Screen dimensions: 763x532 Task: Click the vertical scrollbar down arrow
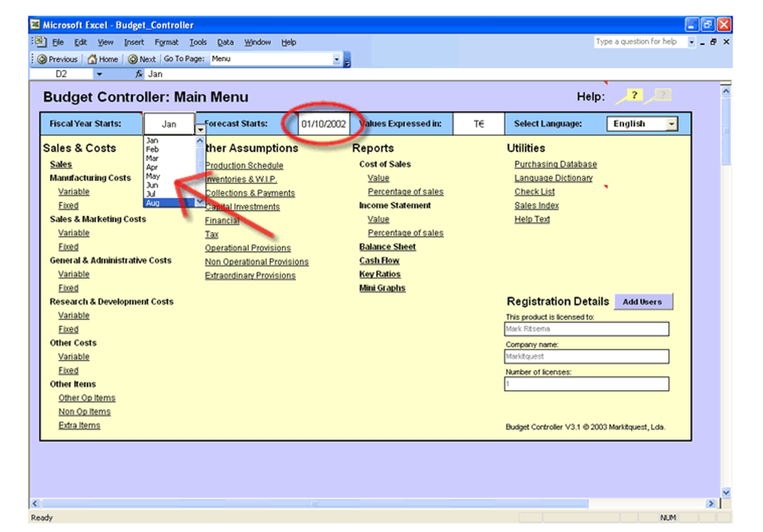click(x=726, y=492)
